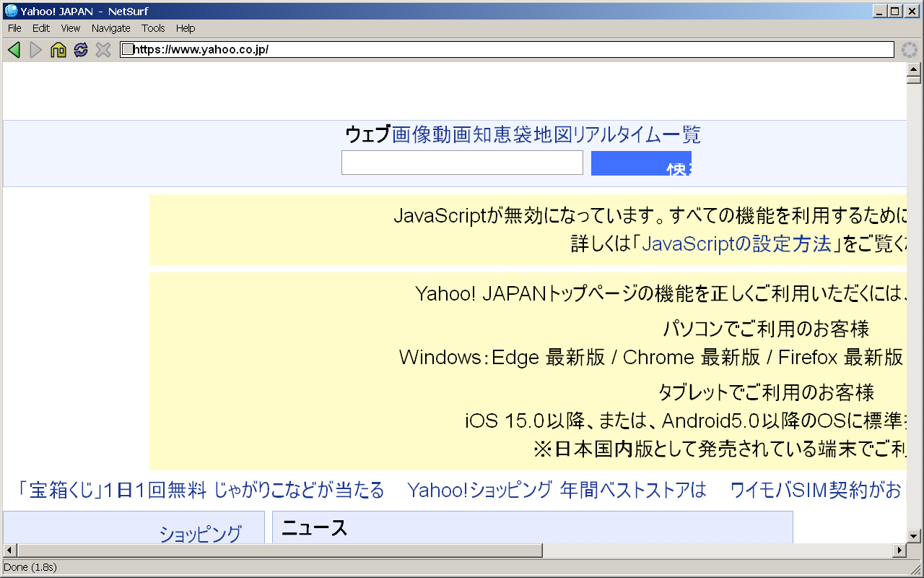The height and width of the screenshot is (578, 924).
Task: Click the URL address bar
Action: point(505,50)
